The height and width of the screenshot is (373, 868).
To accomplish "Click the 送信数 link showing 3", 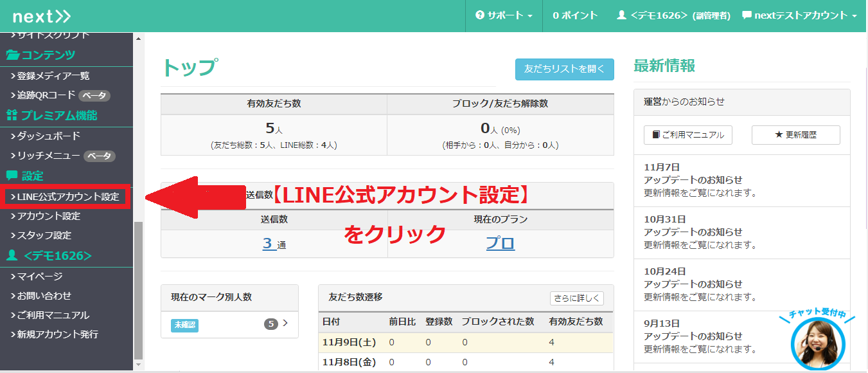I will click(x=269, y=244).
